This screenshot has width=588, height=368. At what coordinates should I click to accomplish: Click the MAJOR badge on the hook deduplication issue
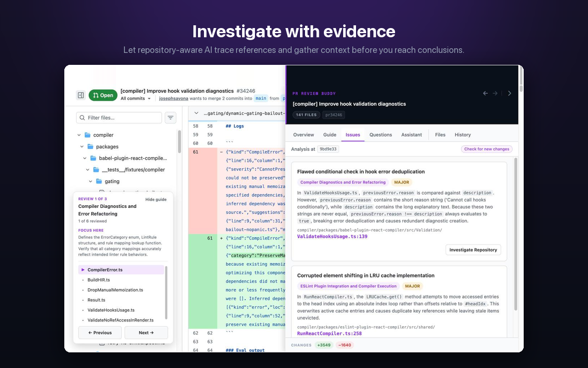(401, 182)
